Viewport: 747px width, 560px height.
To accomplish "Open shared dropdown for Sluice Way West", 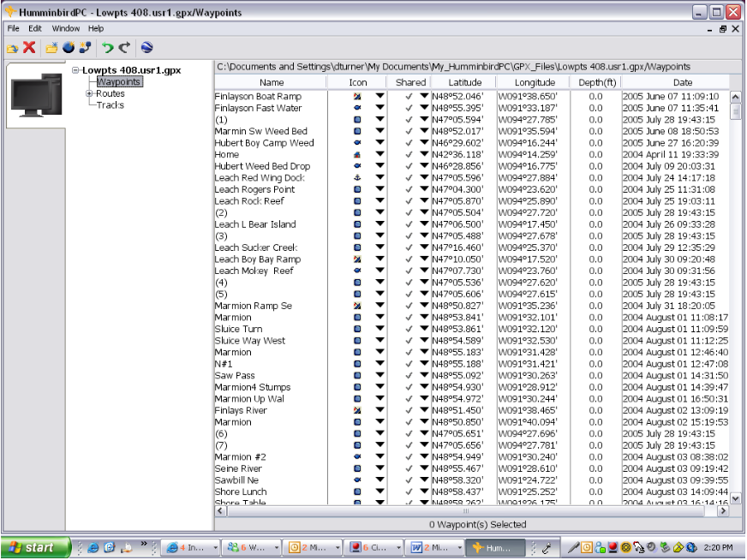I will 424,340.
